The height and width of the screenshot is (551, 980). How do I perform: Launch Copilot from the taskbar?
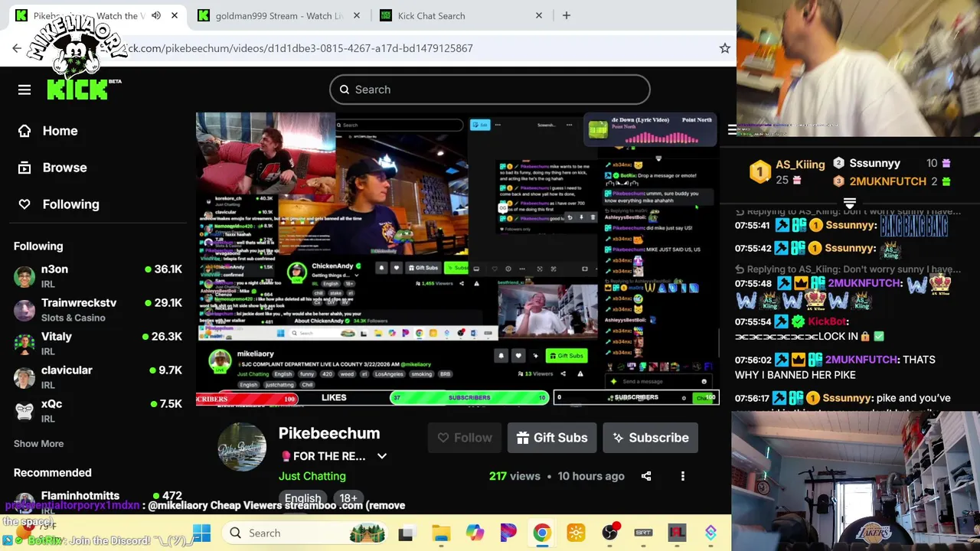(475, 533)
